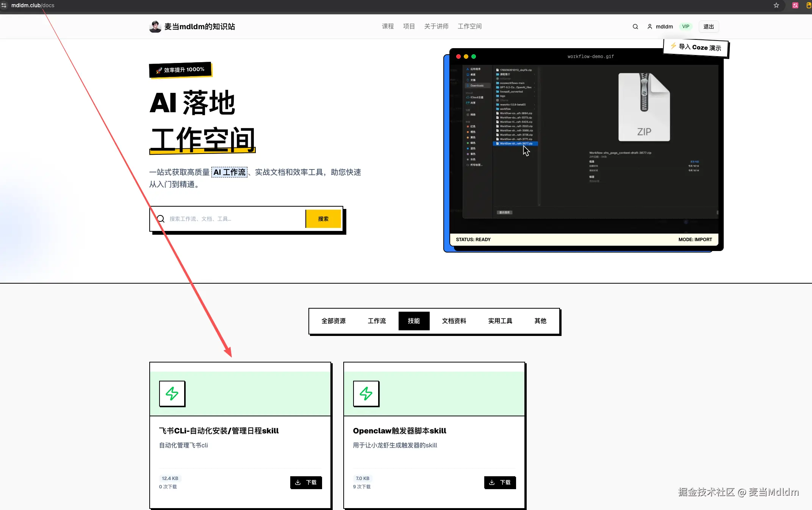The height and width of the screenshot is (510, 812).
Task: Click the site avatar logo
Action: pos(155,27)
